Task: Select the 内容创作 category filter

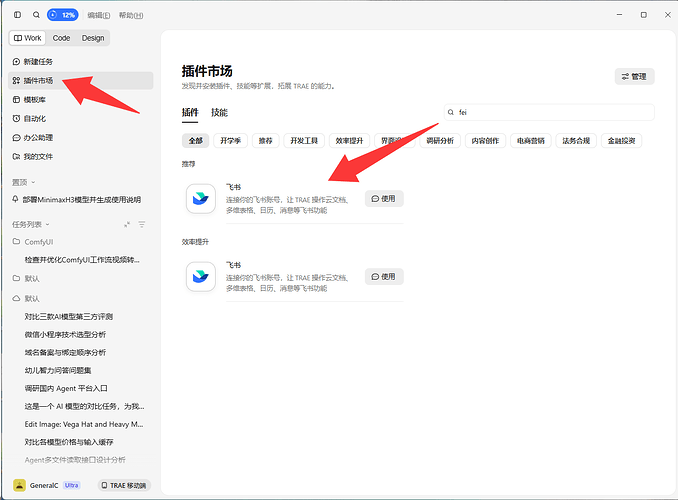Action: (x=485, y=141)
